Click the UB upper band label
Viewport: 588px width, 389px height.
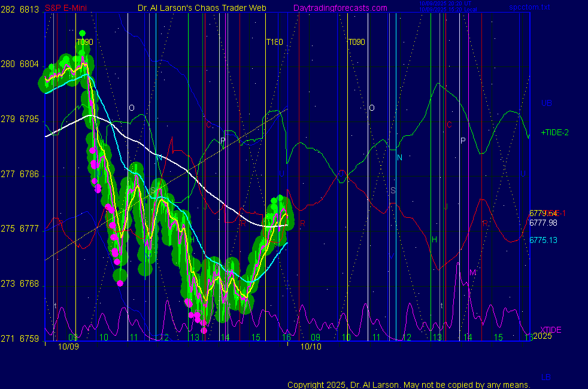[x=546, y=103]
